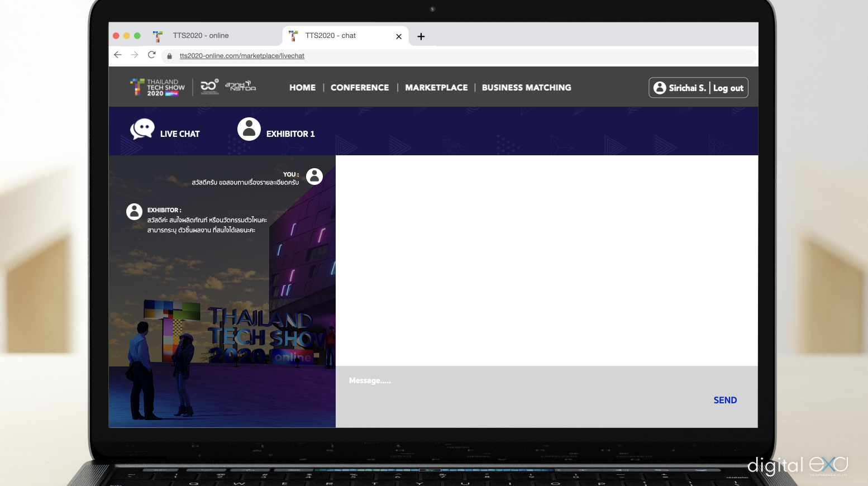This screenshot has height=486, width=868.
Task: Click the browser forward arrow
Action: click(135, 55)
